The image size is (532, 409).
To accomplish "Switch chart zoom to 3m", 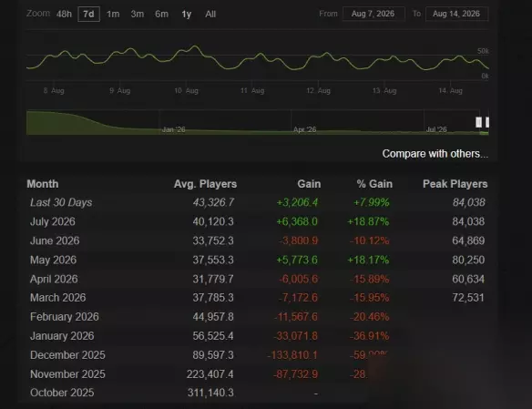I will click(x=138, y=15).
